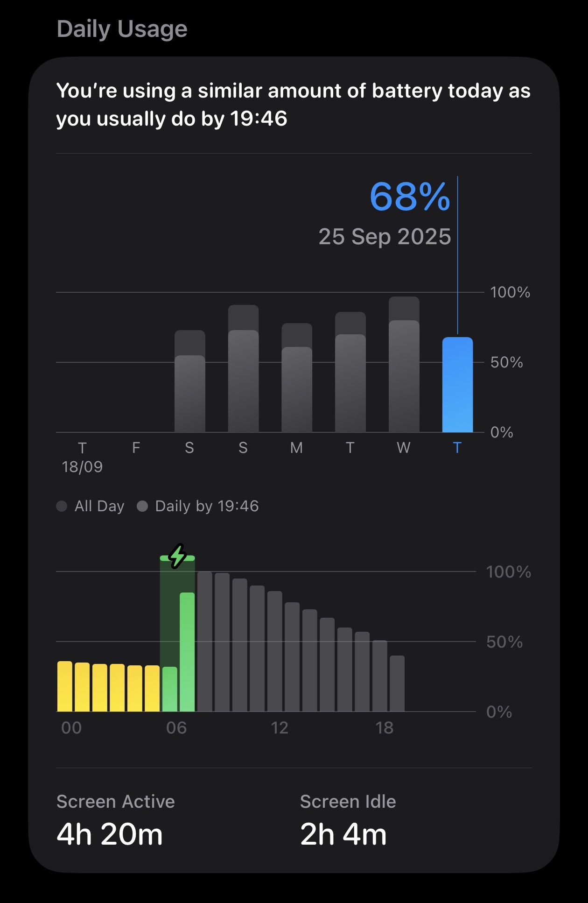Tap the blue 68% reading

pyautogui.click(x=410, y=197)
